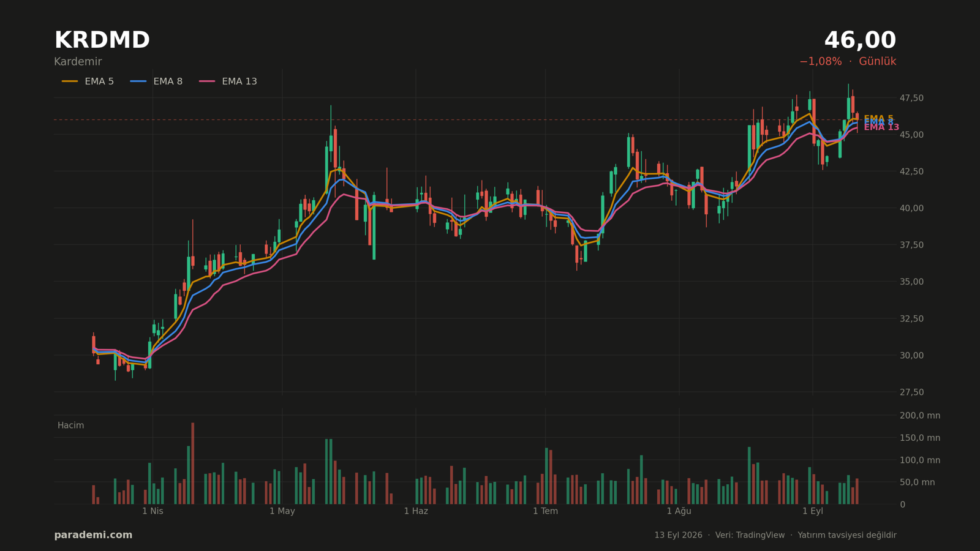
Task: Click the 13 Eyl 2026 footer date
Action: [678, 535]
